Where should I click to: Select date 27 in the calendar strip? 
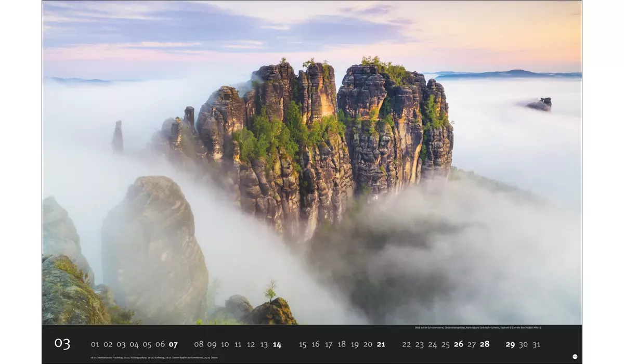coord(472,344)
